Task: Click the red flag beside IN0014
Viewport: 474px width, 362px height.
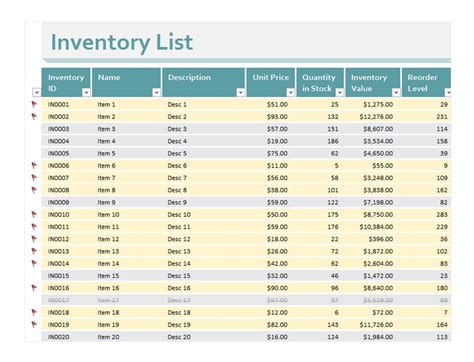Action: tap(34, 263)
